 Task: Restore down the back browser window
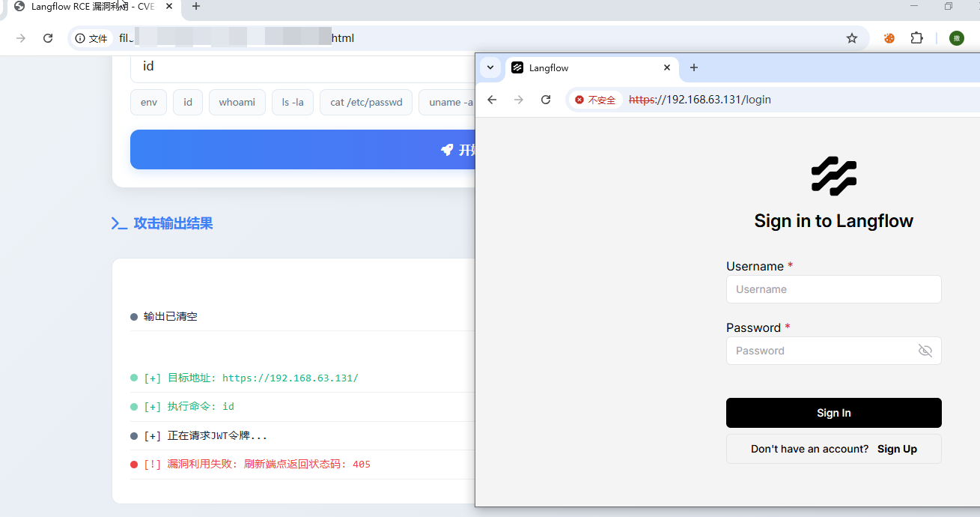949,6
